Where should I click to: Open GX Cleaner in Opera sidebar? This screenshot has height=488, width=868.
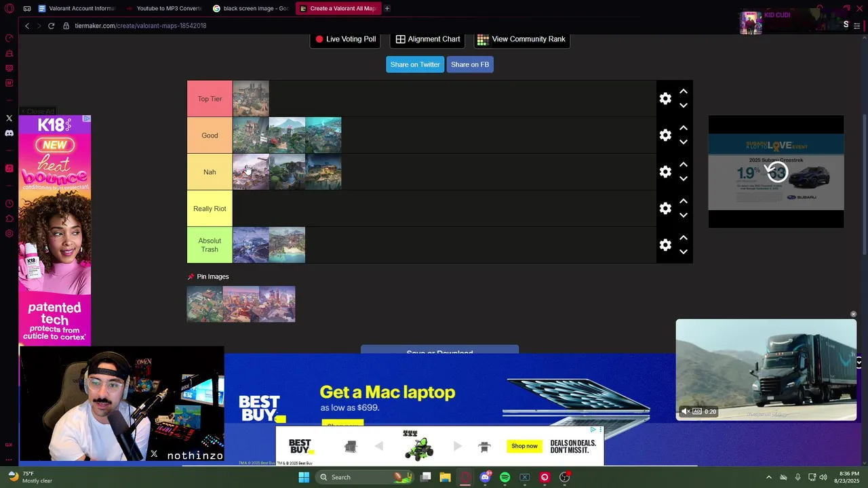[x=9, y=53]
